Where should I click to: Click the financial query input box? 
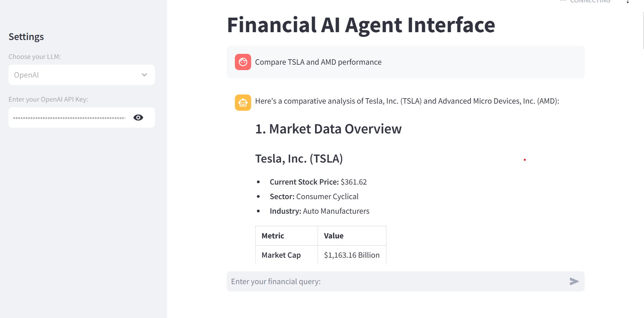[x=397, y=281]
